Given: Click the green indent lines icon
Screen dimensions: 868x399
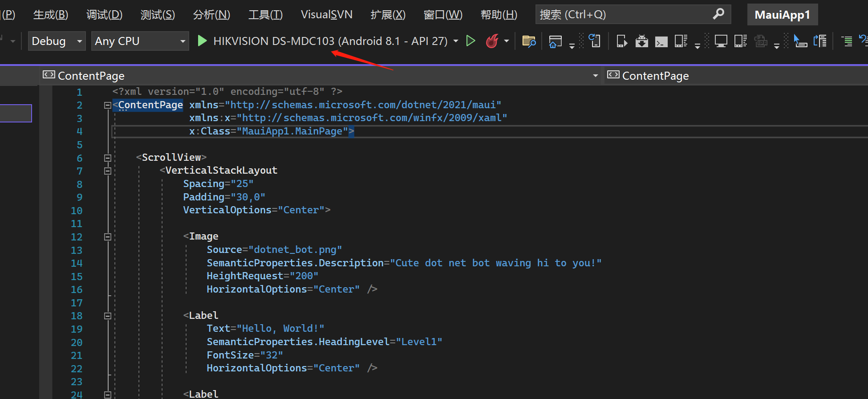Looking at the screenshot, I should [x=847, y=41].
